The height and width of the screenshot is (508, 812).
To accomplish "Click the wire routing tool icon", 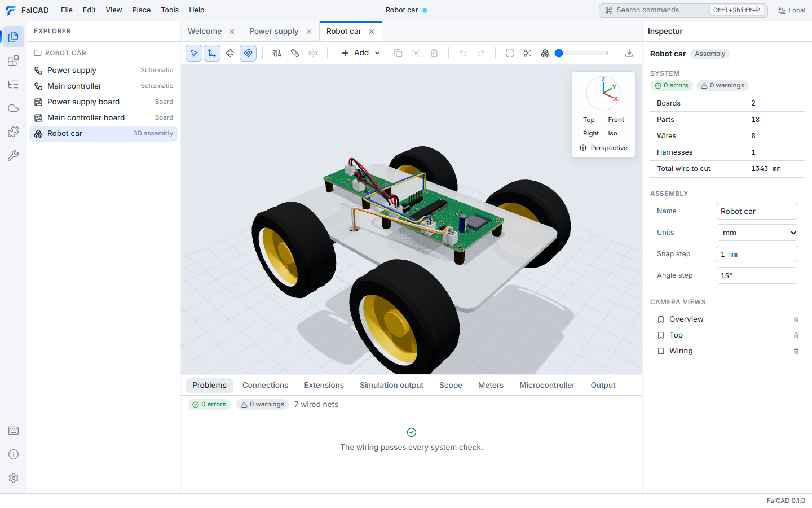I will click(277, 53).
